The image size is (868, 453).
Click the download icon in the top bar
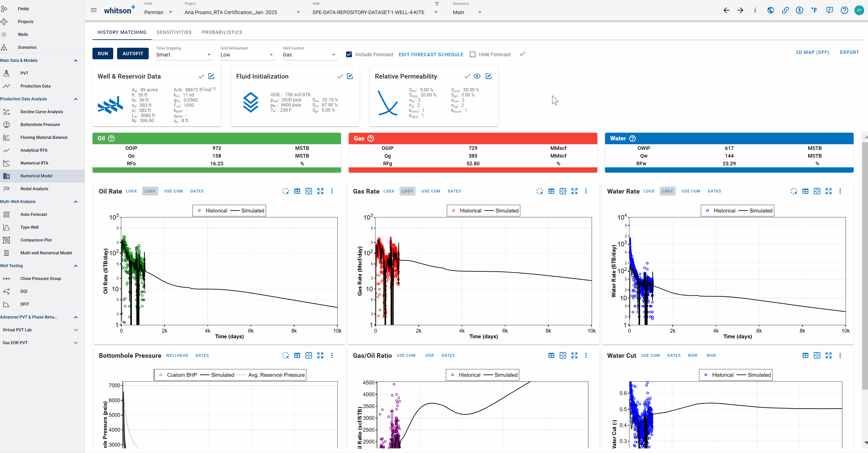pyautogui.click(x=800, y=11)
